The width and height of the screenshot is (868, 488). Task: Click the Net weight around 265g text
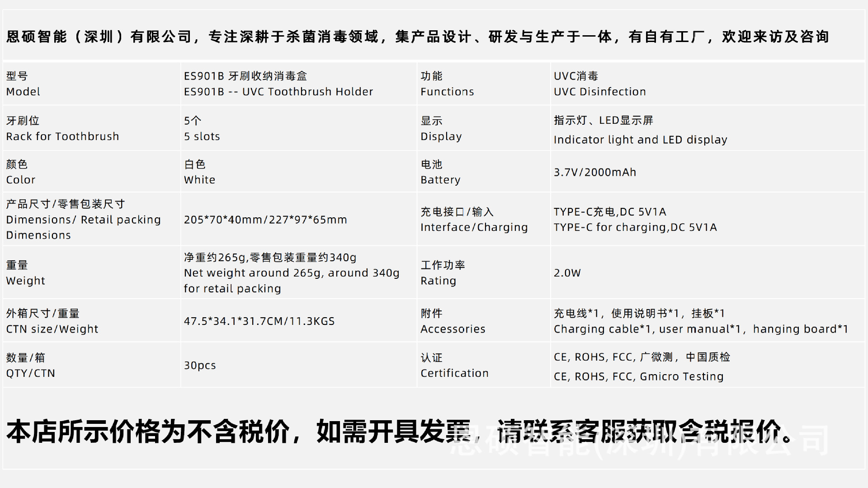pyautogui.click(x=291, y=273)
